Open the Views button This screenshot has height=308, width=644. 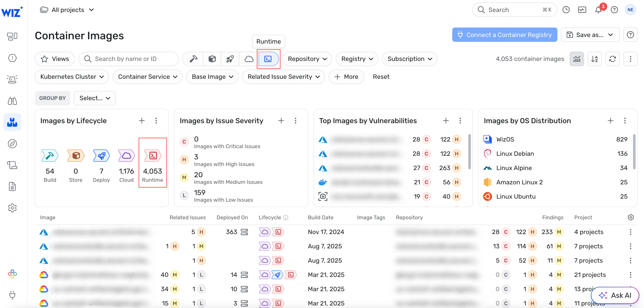[55, 59]
